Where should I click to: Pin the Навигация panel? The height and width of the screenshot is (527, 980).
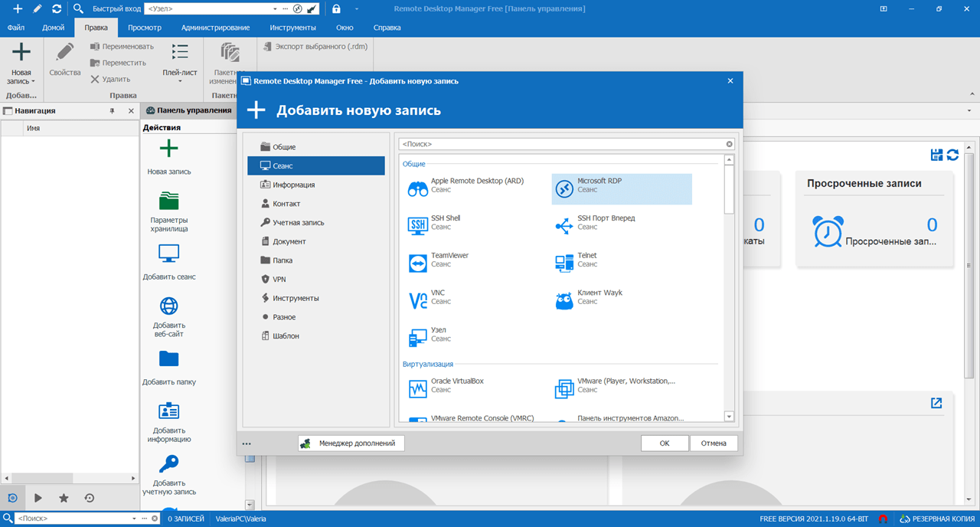113,111
